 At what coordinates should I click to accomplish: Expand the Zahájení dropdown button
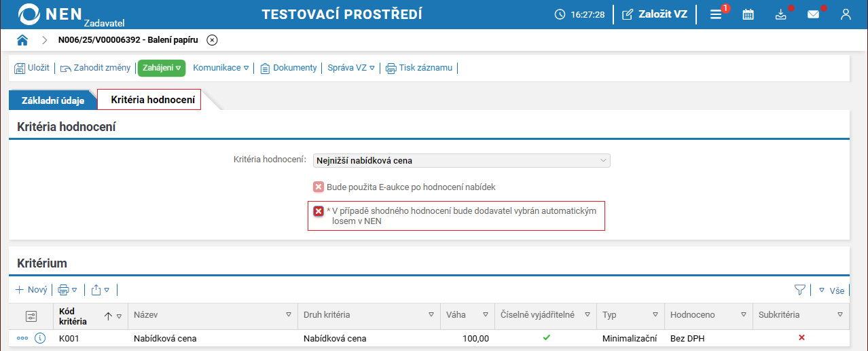tap(162, 68)
